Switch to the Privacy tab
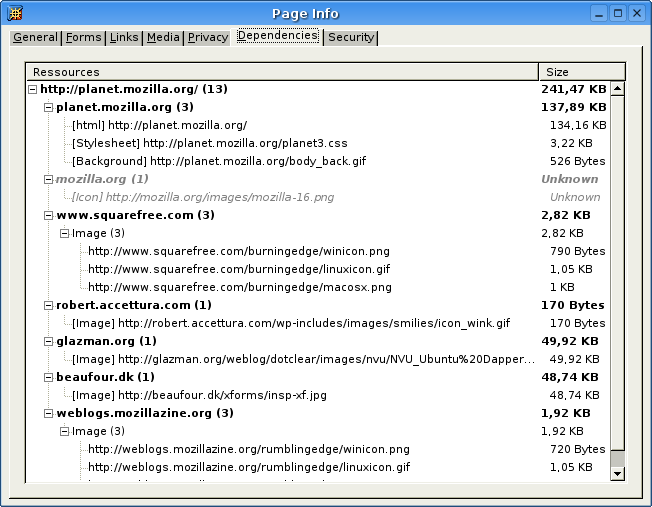 pyautogui.click(x=207, y=37)
